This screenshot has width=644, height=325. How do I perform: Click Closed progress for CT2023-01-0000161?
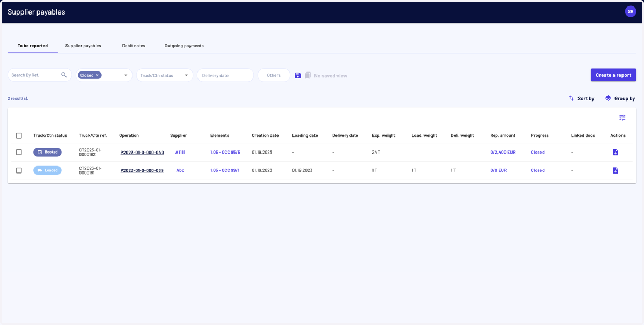click(x=538, y=170)
